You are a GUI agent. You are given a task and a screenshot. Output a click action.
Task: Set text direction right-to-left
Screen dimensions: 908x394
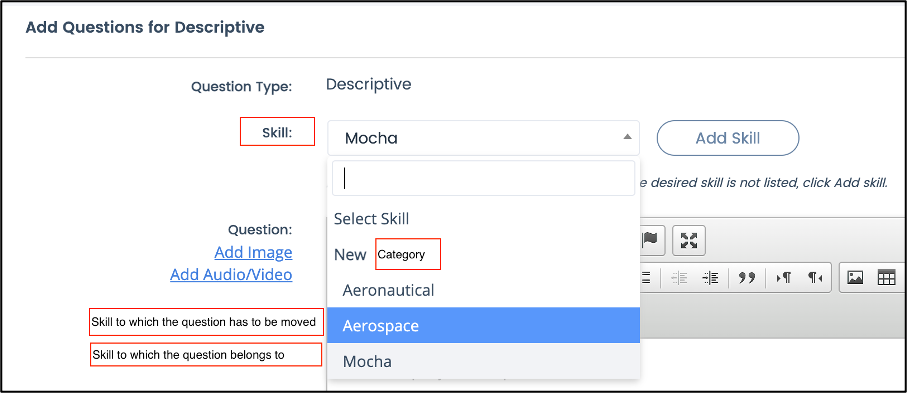click(x=815, y=278)
